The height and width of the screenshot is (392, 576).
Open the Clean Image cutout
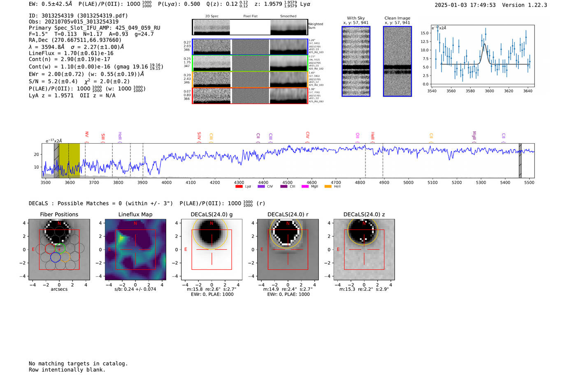pos(397,61)
